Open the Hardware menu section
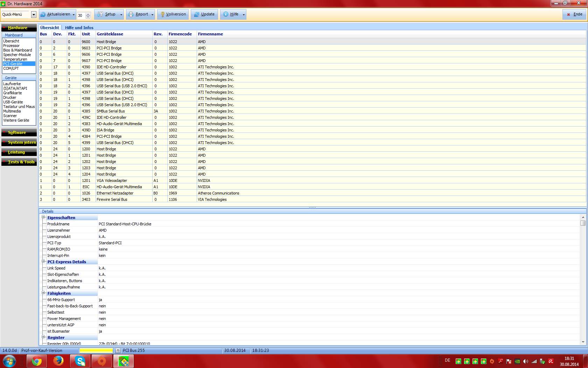The height and width of the screenshot is (368, 588). tap(19, 28)
